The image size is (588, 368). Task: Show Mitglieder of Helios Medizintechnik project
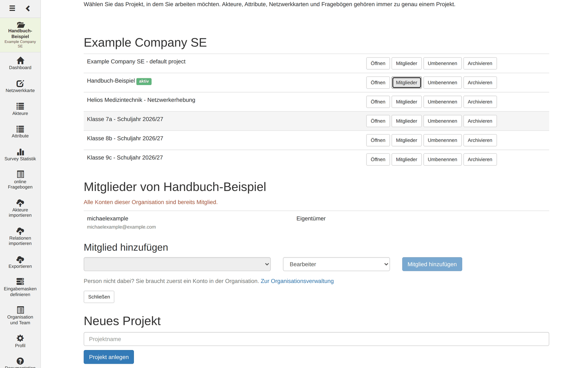pyautogui.click(x=406, y=102)
